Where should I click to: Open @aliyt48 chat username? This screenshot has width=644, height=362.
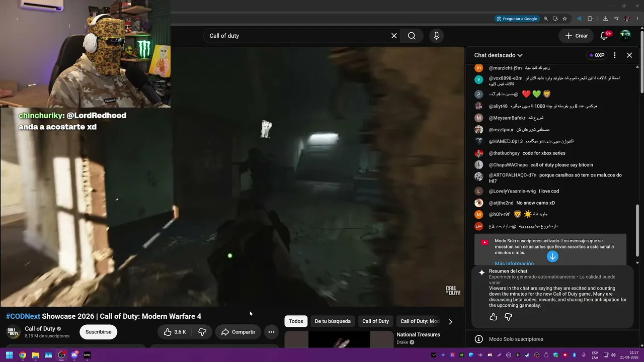pos(498,107)
